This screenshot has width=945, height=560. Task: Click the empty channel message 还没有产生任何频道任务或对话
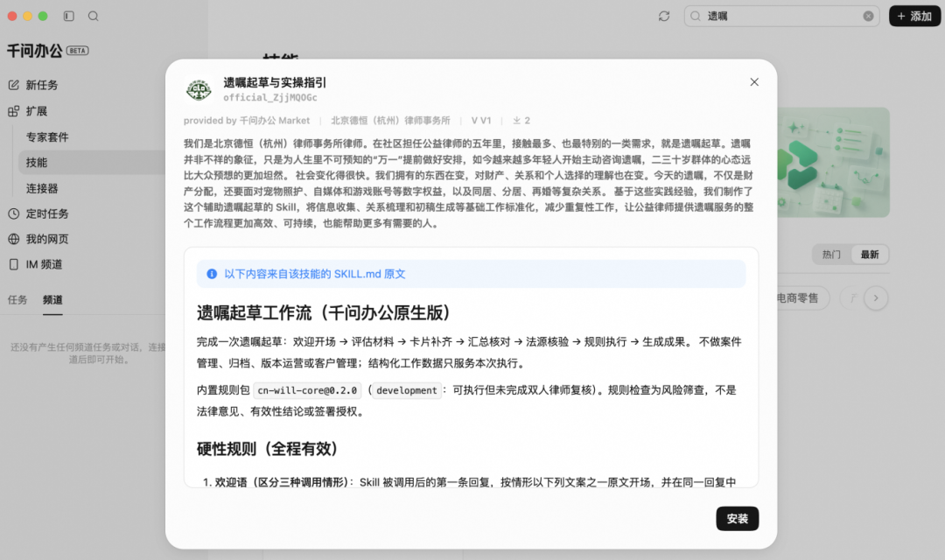tap(87, 353)
